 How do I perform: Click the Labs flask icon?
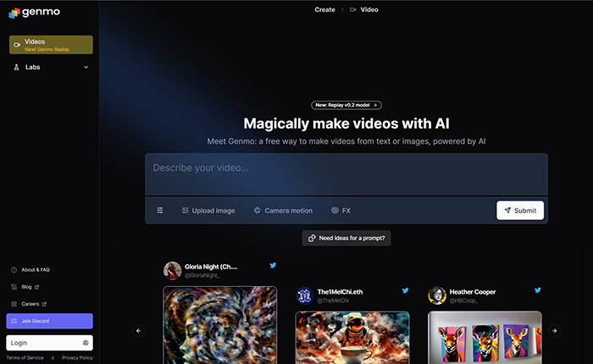coord(16,67)
